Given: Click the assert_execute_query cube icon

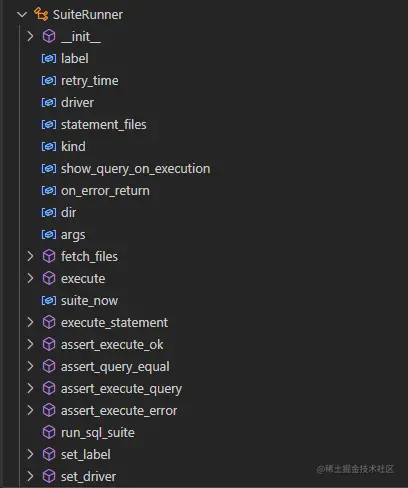Looking at the screenshot, I should point(49,388).
